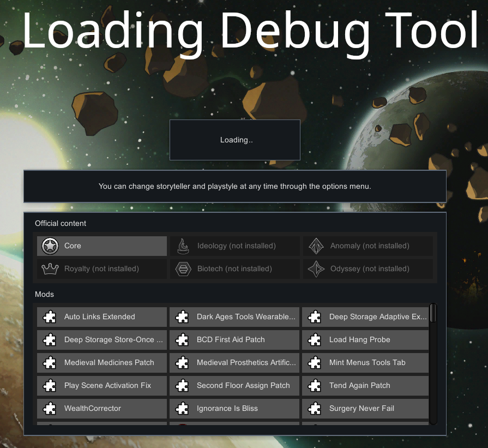Click the Royalty crown icon

pyautogui.click(x=50, y=269)
